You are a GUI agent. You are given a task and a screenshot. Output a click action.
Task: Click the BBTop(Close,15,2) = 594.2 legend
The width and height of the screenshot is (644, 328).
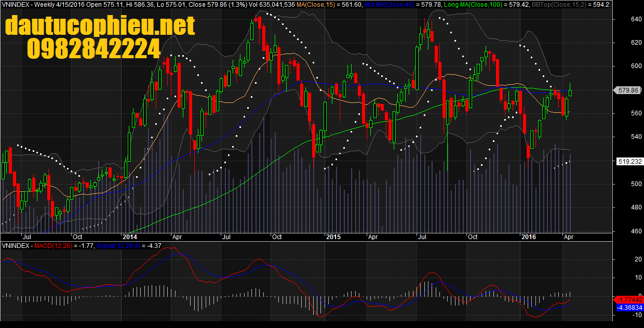570,4
